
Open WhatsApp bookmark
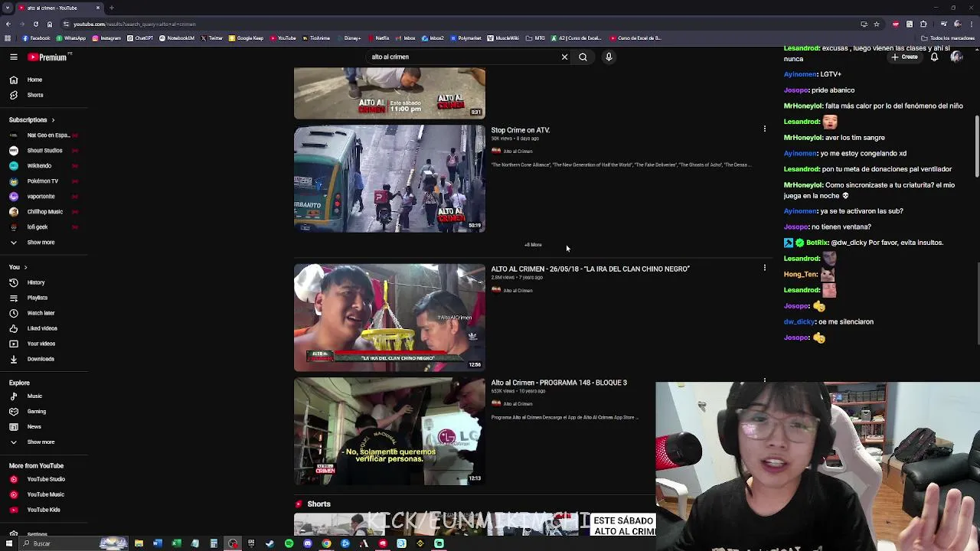tap(71, 38)
